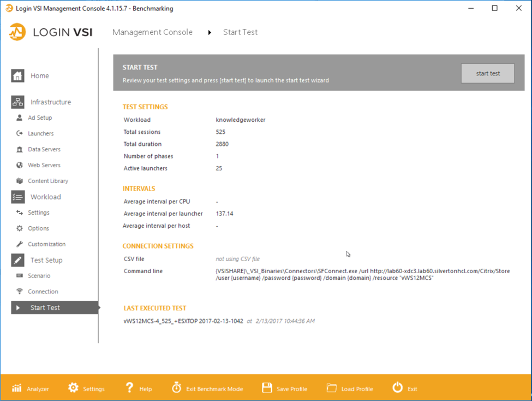Screen dimensions: 532x401
Task: Collapse the Workload section header
Action: tap(45, 197)
